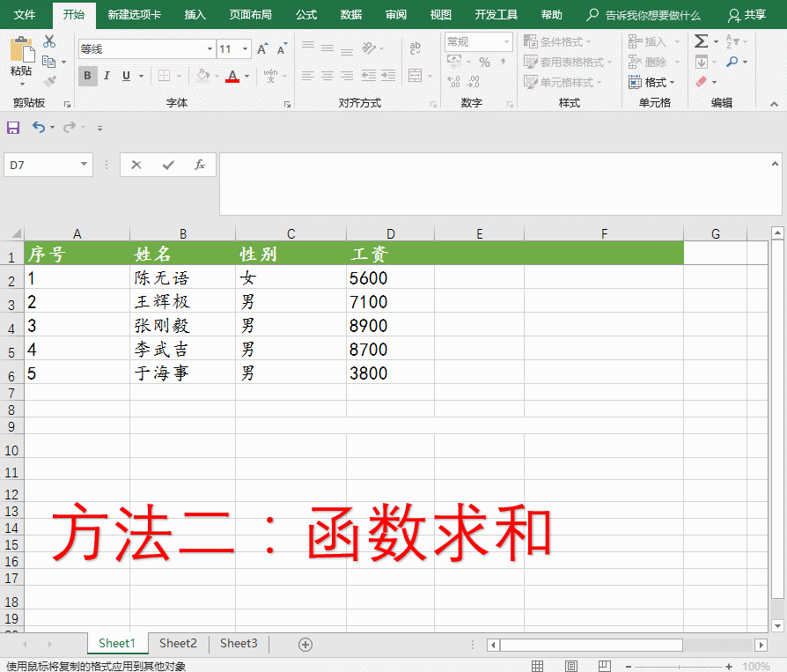787x672 pixels.
Task: Click the vertical scrollbar down arrow
Action: (778, 626)
